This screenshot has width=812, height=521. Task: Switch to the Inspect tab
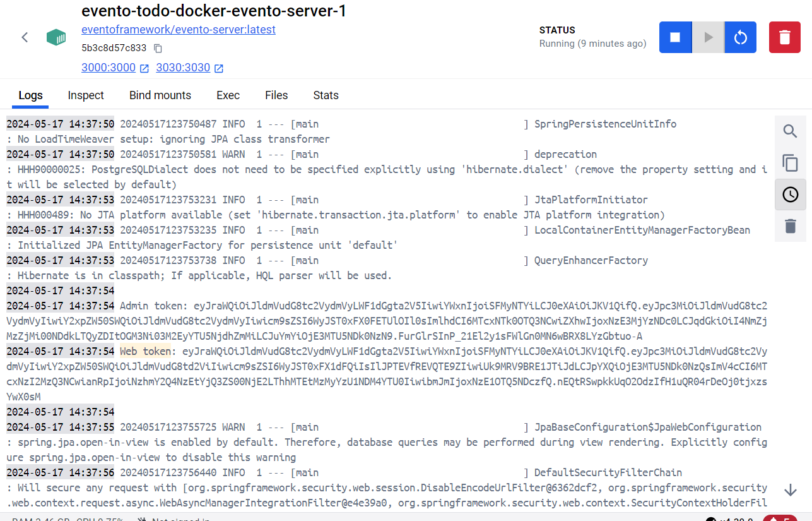(86, 95)
